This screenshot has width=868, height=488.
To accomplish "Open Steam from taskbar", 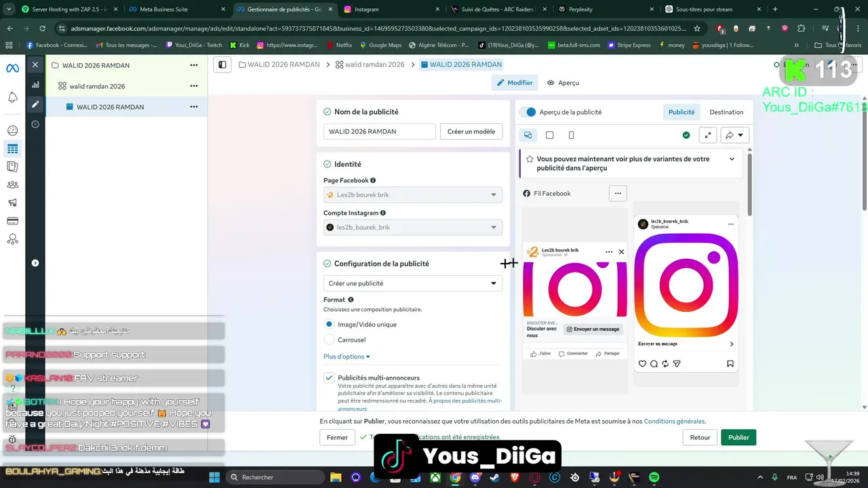I will pyautogui.click(x=494, y=477).
